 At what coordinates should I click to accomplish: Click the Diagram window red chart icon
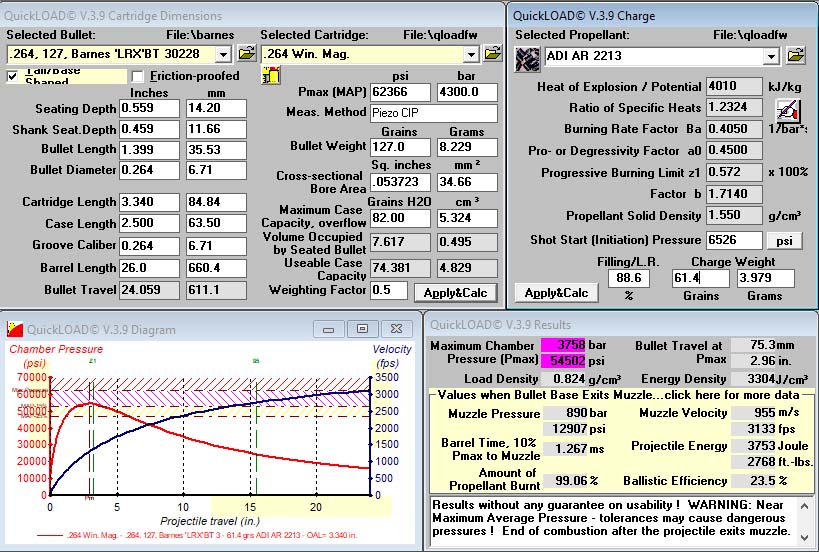point(15,329)
